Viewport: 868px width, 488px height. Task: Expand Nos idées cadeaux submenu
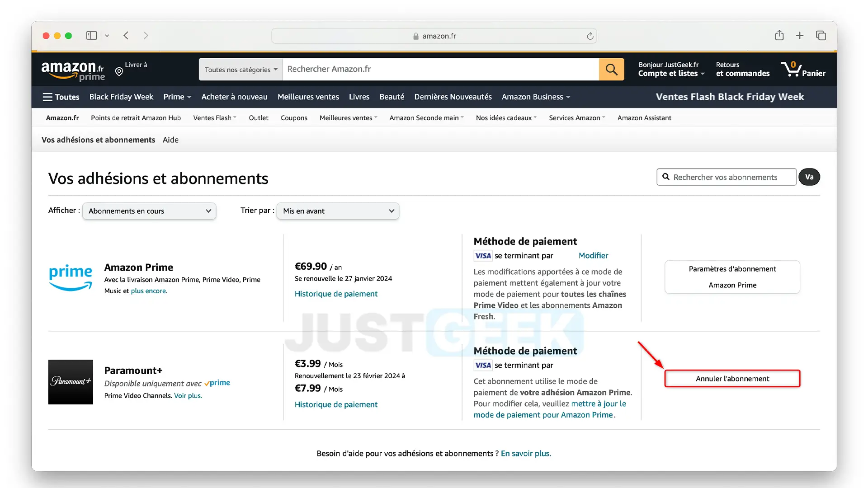(506, 118)
